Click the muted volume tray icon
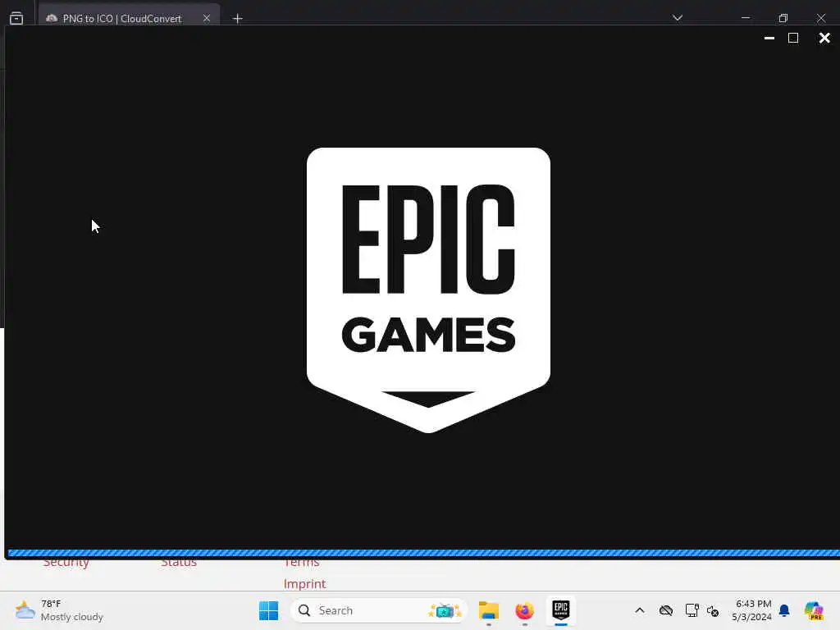Image resolution: width=840 pixels, height=630 pixels. click(713, 610)
